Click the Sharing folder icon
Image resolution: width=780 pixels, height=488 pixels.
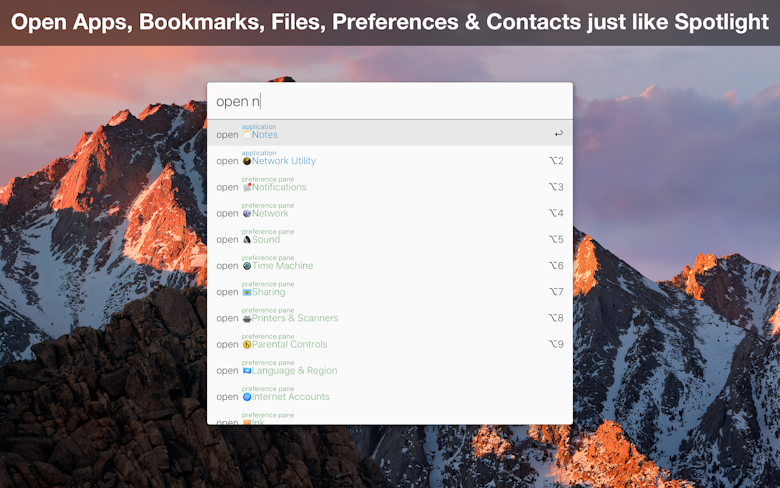pos(247,292)
